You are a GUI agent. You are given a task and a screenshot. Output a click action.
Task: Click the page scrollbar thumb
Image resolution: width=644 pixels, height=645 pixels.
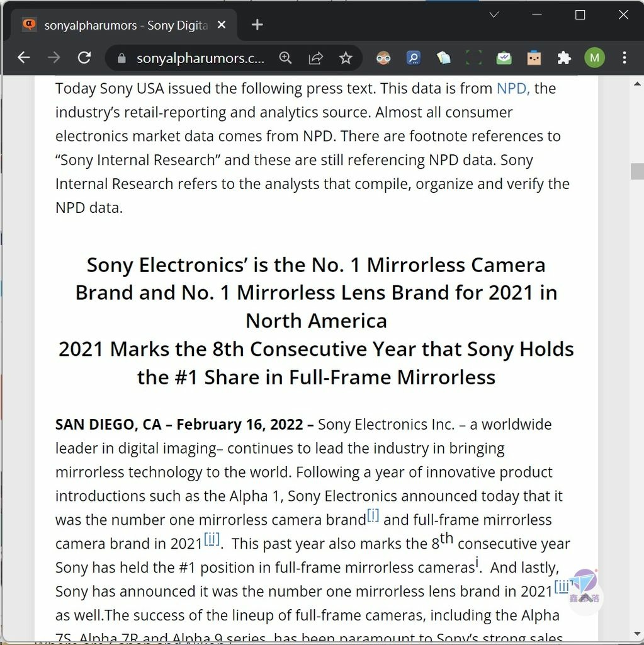click(638, 171)
